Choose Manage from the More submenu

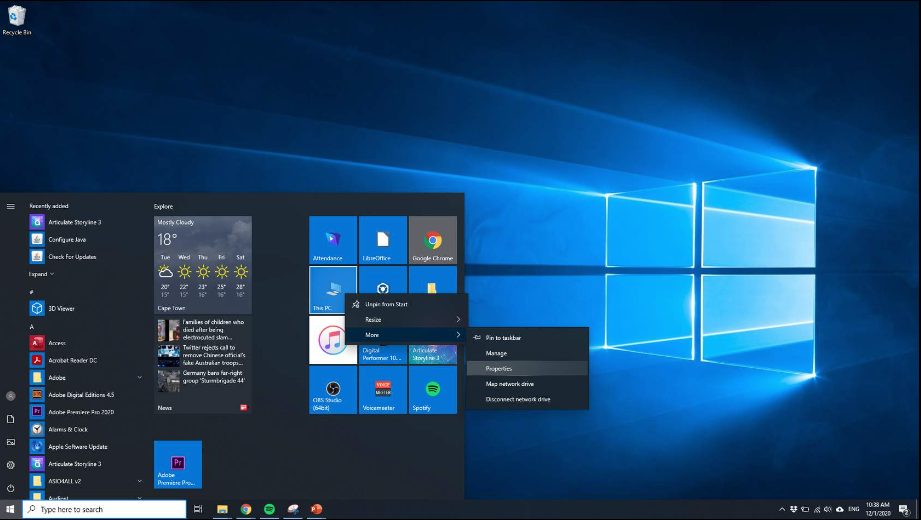click(x=496, y=353)
